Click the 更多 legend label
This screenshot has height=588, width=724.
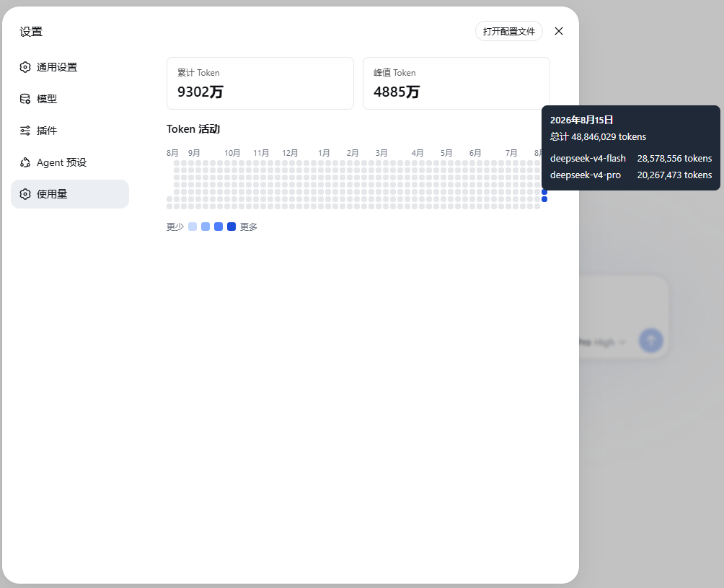point(248,227)
